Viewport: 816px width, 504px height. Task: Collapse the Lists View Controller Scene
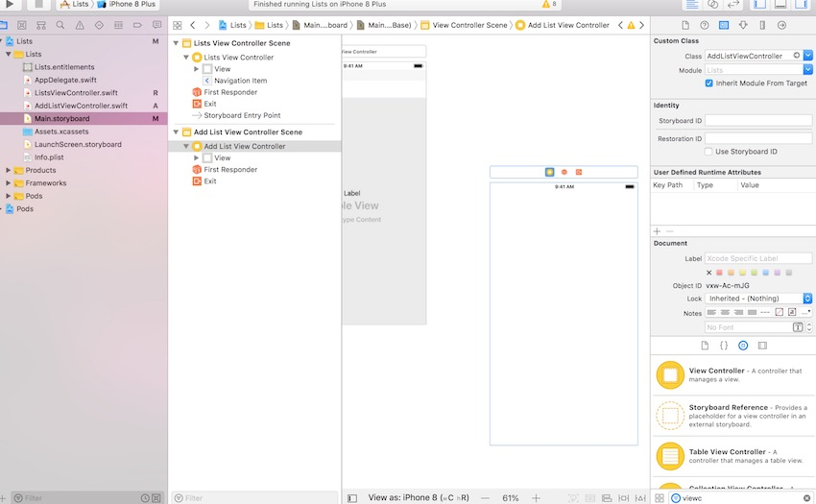pyautogui.click(x=176, y=43)
